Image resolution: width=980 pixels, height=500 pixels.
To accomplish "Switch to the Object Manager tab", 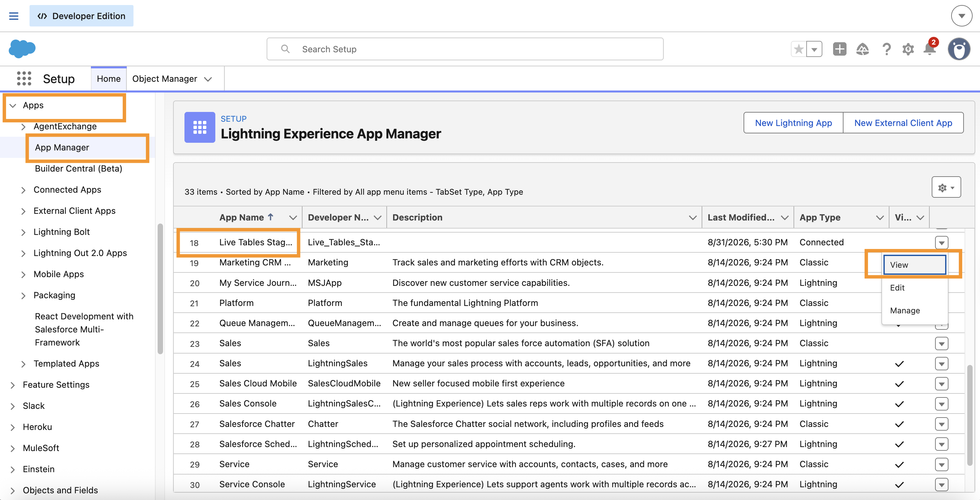I will pos(164,79).
